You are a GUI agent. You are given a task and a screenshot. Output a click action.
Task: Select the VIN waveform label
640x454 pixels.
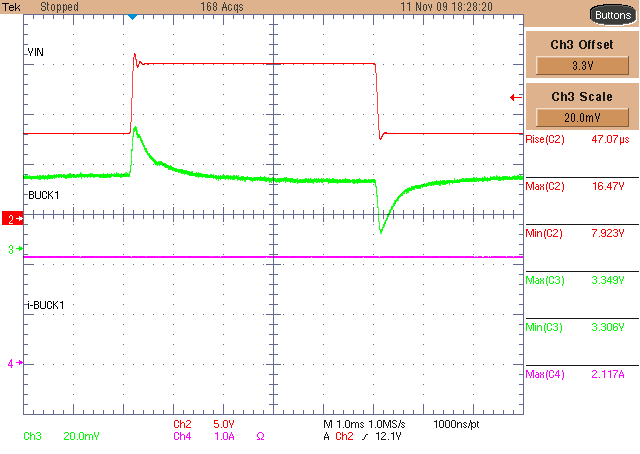click(36, 52)
